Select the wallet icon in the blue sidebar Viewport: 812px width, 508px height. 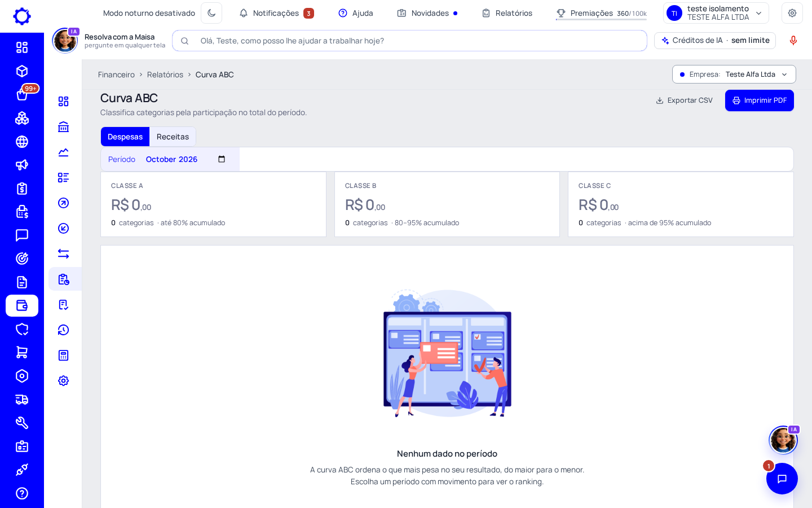[22, 305]
